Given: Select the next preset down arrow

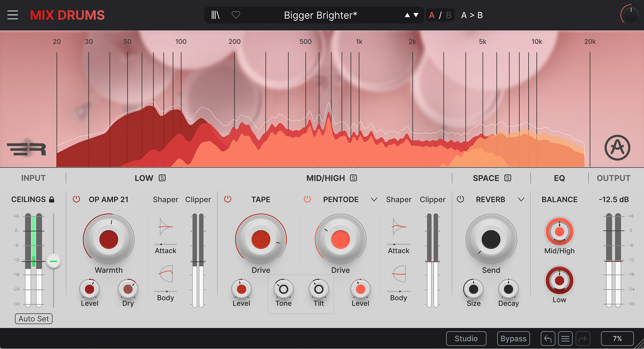Looking at the screenshot, I should (416, 15).
